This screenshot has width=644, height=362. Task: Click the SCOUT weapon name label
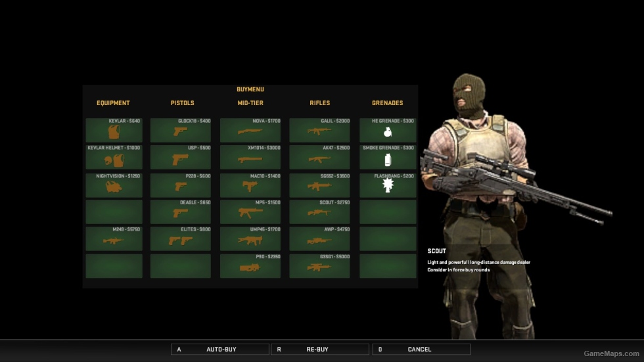coord(436,251)
